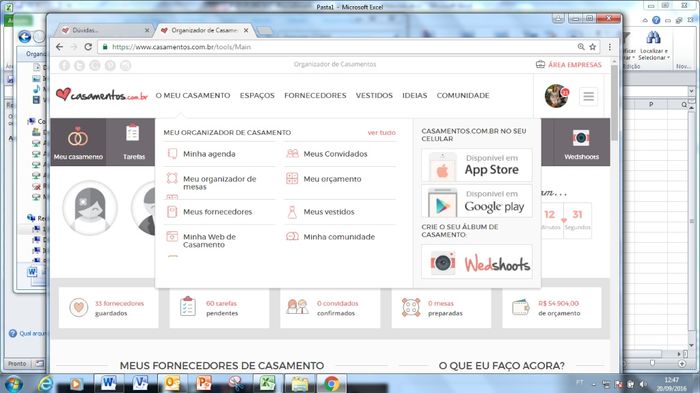
Task: Click the Wedshoots album banner
Action: coord(477,262)
